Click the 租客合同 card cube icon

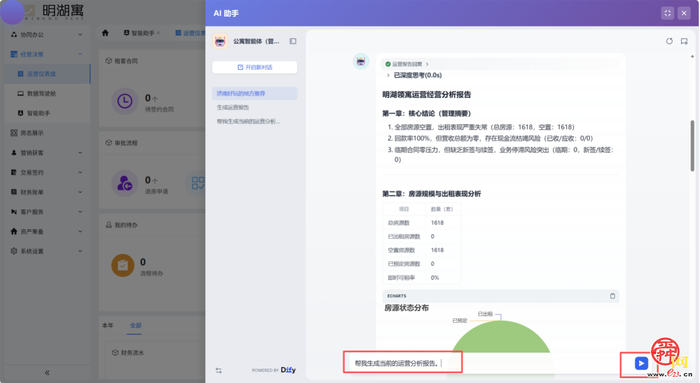[x=108, y=61]
